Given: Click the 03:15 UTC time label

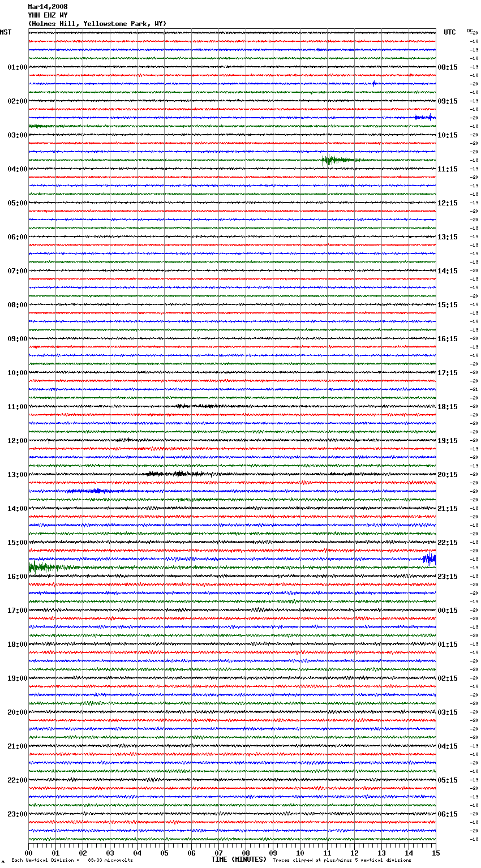Looking at the screenshot, I should (x=448, y=712).
